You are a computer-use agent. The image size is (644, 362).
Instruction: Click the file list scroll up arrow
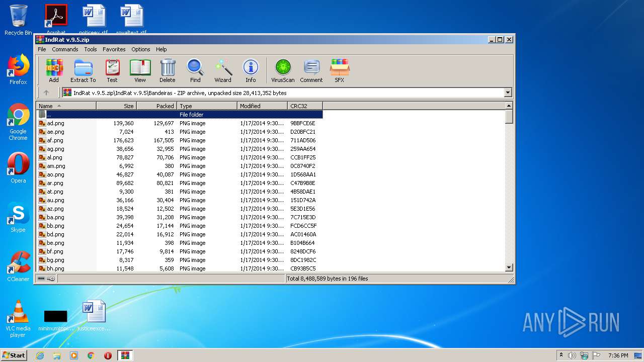coord(509,106)
